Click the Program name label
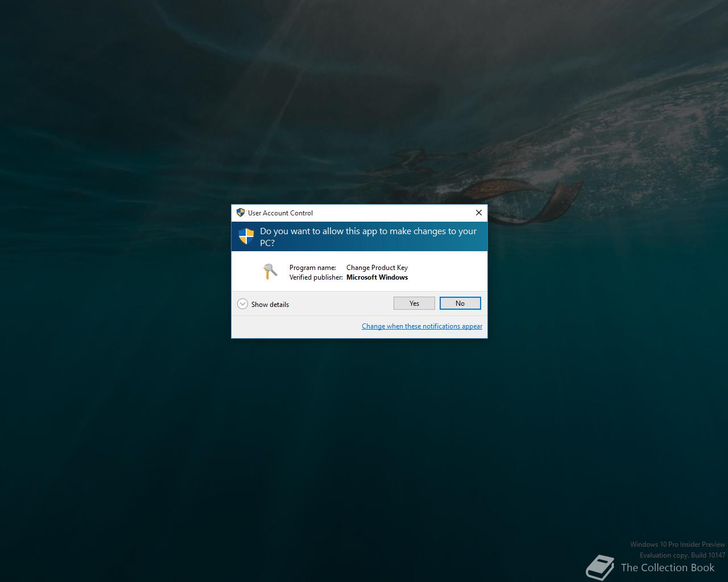The width and height of the screenshot is (728, 582). 313,268
